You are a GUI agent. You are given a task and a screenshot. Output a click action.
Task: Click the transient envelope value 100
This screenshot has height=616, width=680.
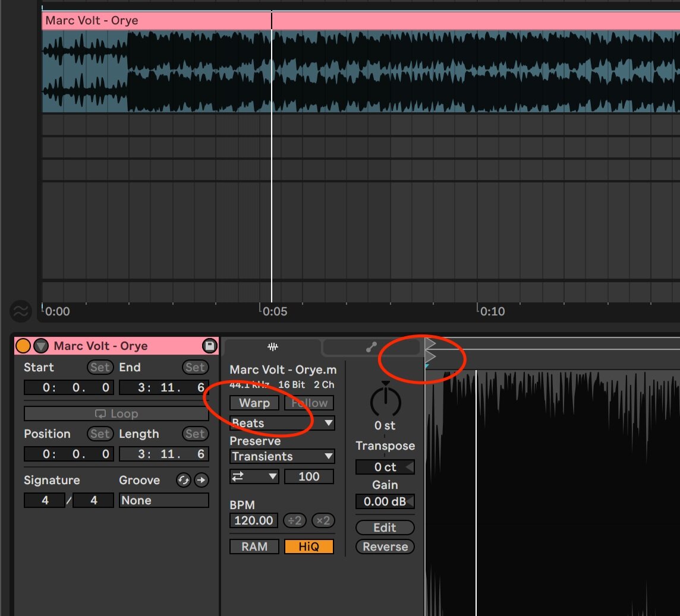pyautogui.click(x=308, y=476)
